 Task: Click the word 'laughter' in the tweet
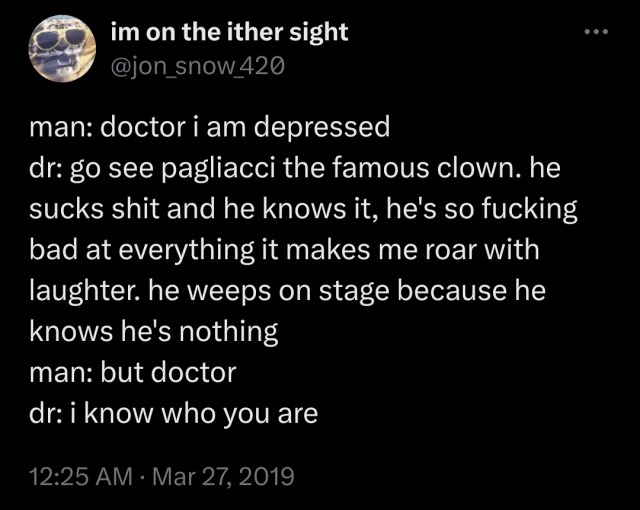(87, 290)
